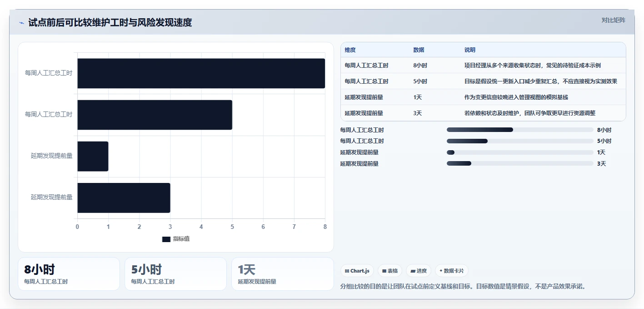Viewport: 644px width, 309px height.
Task: Click the y-axis label beside the longest chart bar
Action: tap(49, 73)
